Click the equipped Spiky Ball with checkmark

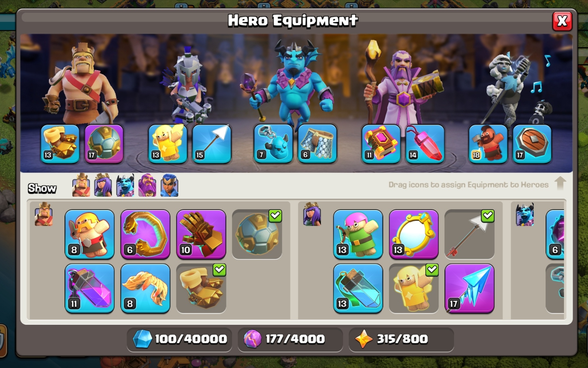point(257,234)
